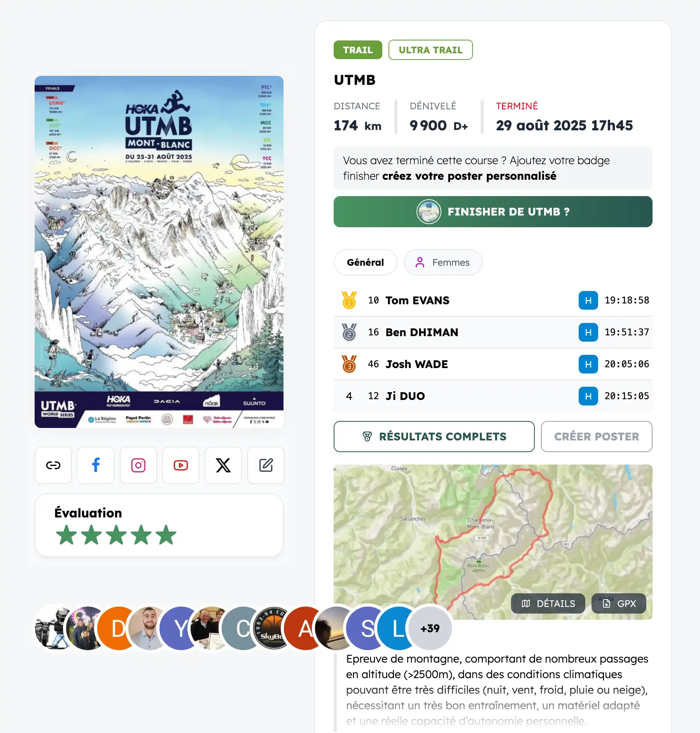Expand the +39 participants avatar bubble
700x733 pixels.
[430, 628]
